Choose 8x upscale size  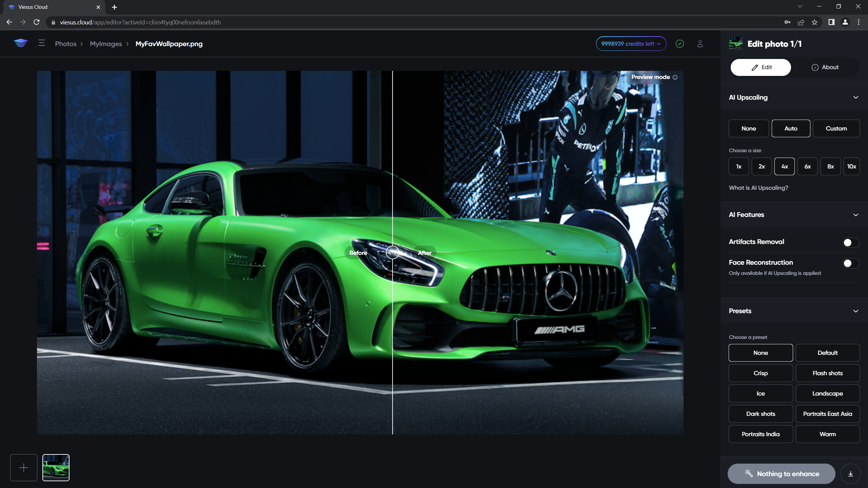tap(830, 166)
